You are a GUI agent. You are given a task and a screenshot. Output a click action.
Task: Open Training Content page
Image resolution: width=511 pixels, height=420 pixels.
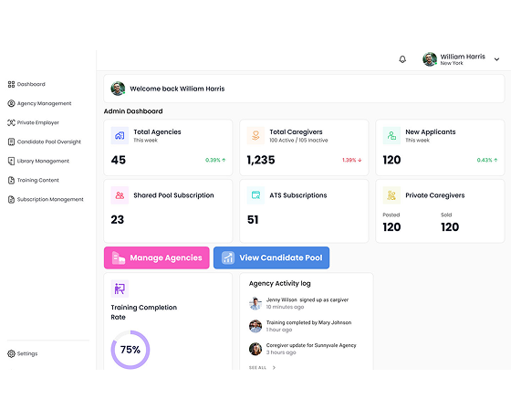coord(33,181)
